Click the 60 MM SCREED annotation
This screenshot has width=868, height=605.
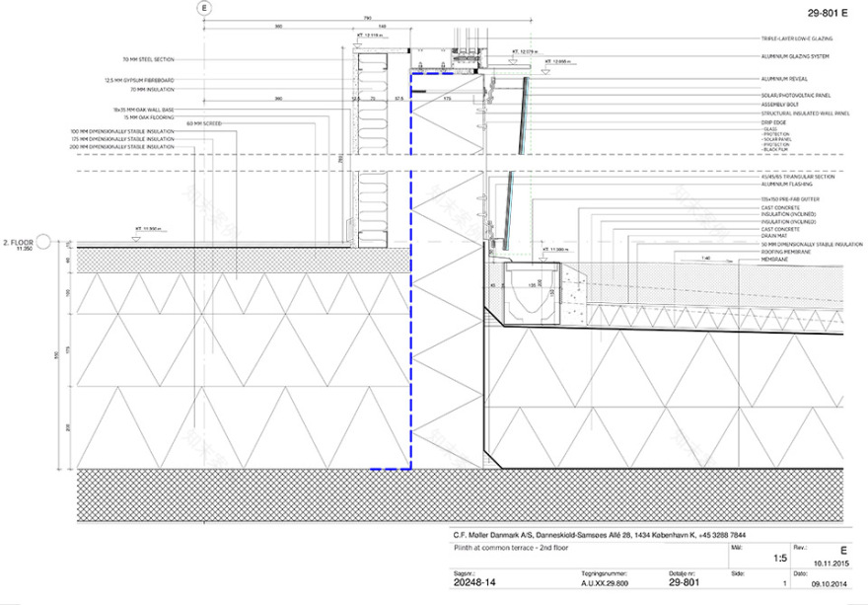click(203, 123)
